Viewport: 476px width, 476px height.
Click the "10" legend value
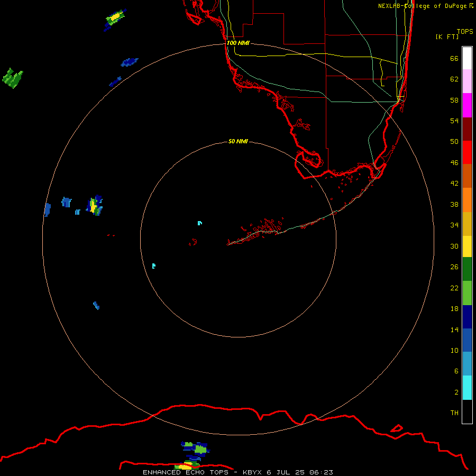[454, 351]
